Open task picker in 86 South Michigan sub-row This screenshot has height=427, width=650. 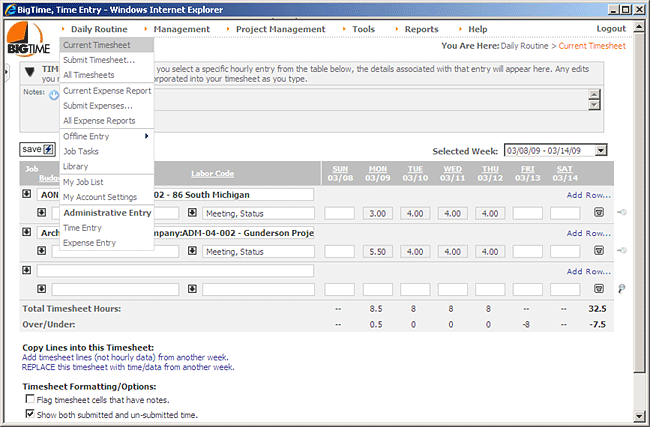(x=41, y=213)
